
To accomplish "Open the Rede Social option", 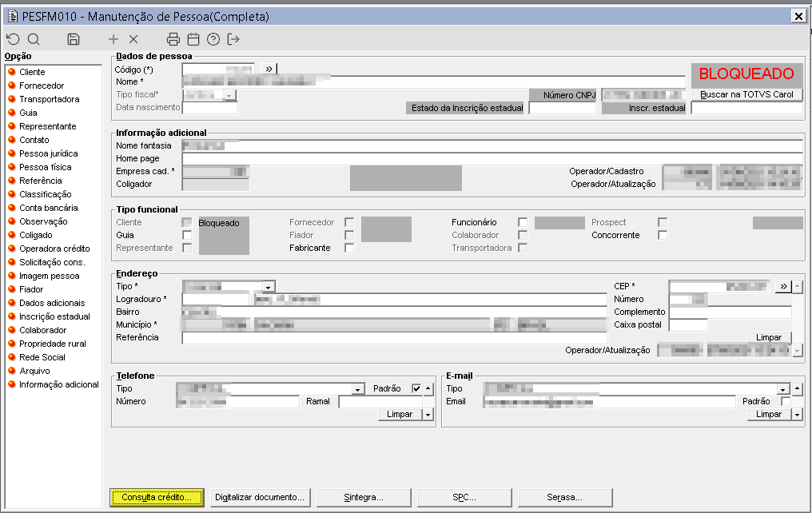I will point(42,357).
